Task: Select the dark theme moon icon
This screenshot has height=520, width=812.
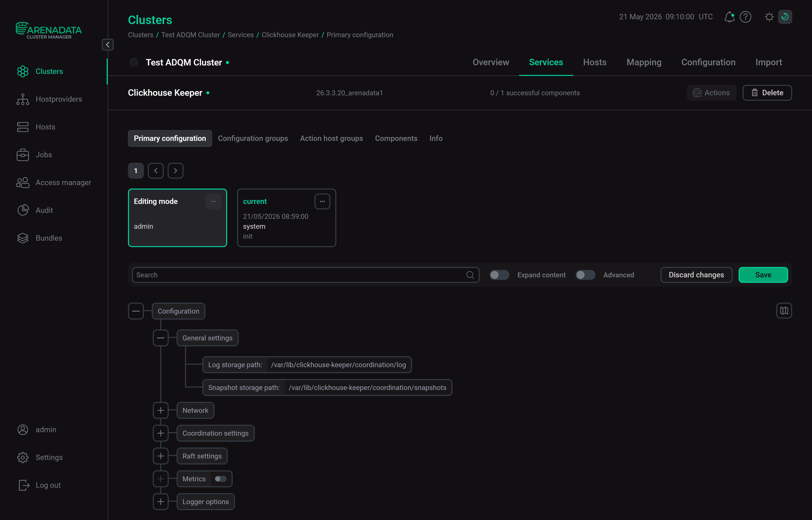Action: [785, 17]
